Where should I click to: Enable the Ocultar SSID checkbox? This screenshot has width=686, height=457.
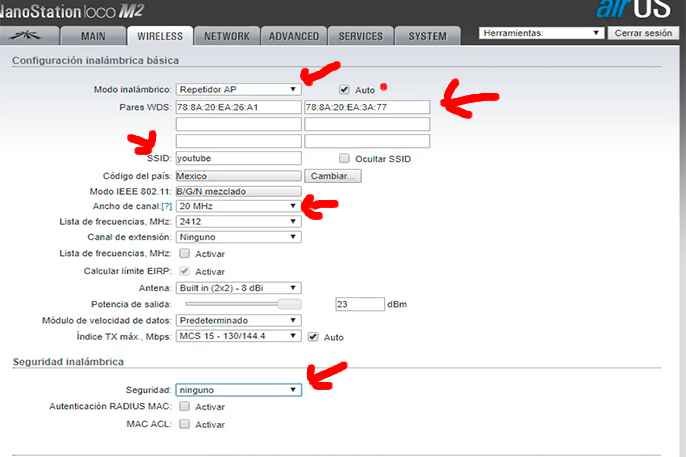[344, 158]
